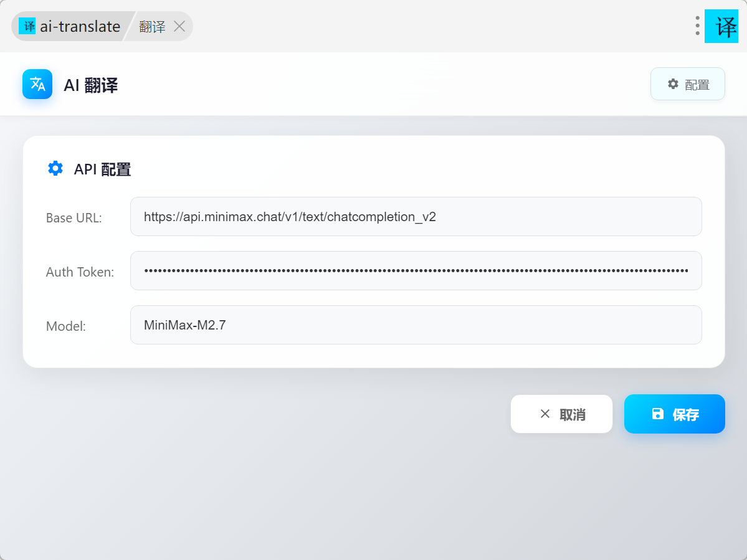This screenshot has width=747, height=560.
Task: Click the 配置 text label at top right
Action: click(697, 85)
